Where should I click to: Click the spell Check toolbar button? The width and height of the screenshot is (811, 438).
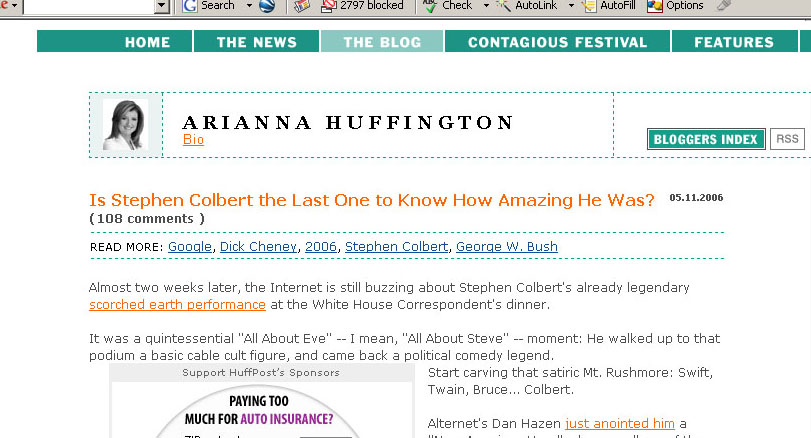pyautogui.click(x=447, y=6)
